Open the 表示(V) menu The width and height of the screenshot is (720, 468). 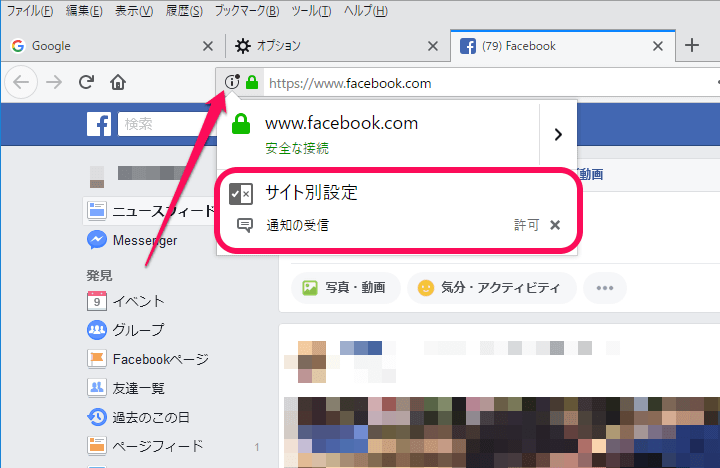point(134,11)
